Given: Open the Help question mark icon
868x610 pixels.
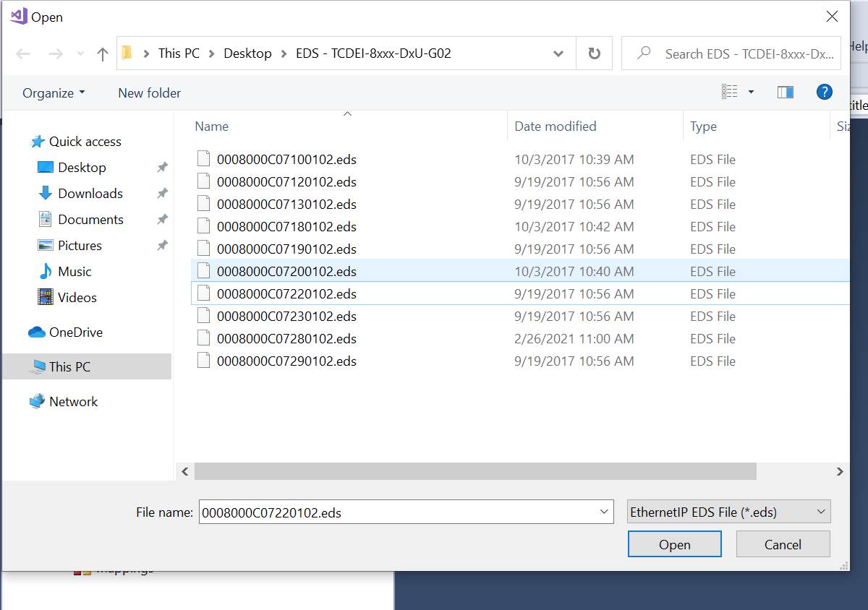Looking at the screenshot, I should click(824, 92).
